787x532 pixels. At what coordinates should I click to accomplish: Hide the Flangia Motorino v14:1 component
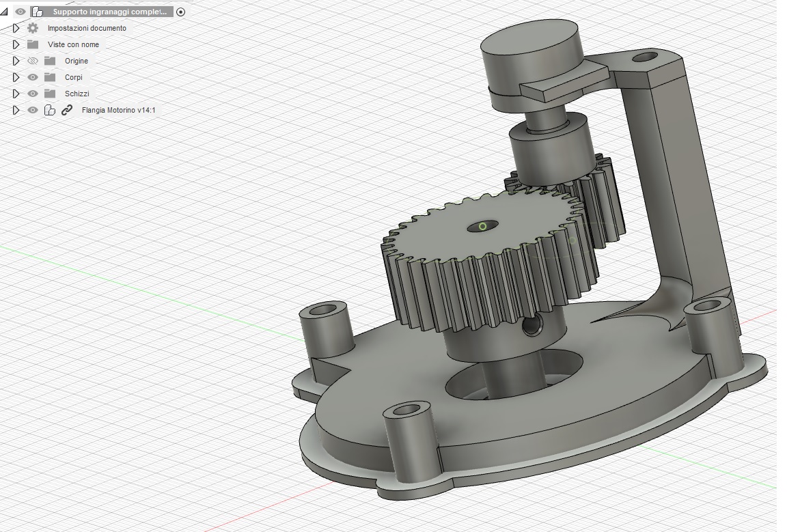[33, 110]
